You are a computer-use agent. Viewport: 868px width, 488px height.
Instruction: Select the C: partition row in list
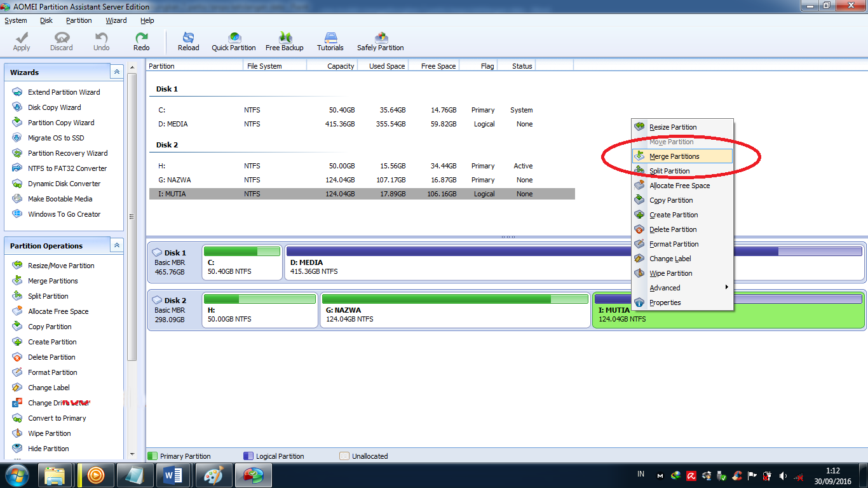tap(362, 110)
